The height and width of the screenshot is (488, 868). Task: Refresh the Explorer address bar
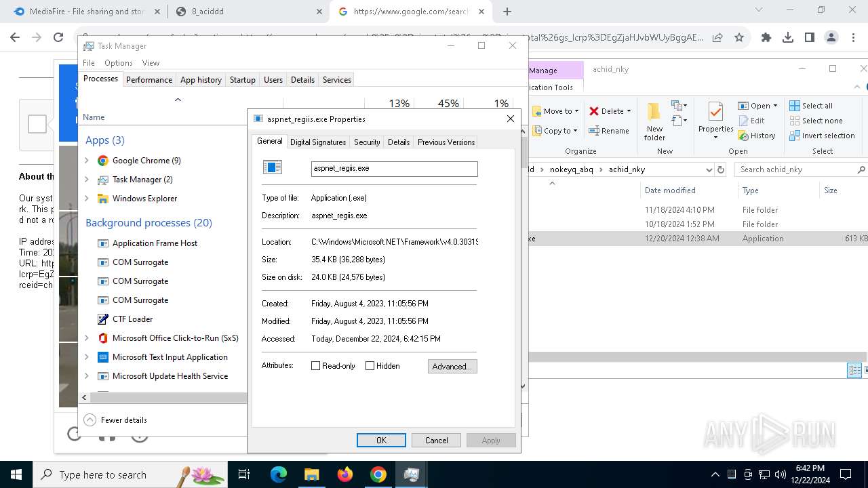721,169
